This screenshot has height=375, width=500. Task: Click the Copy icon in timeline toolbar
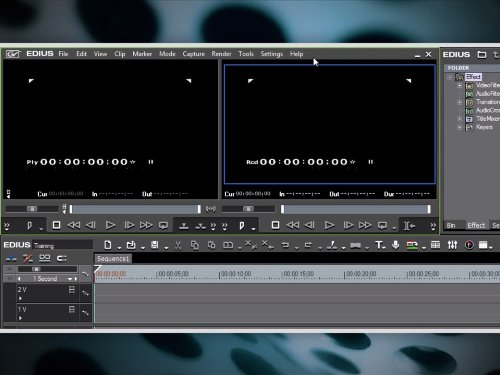coord(195,245)
